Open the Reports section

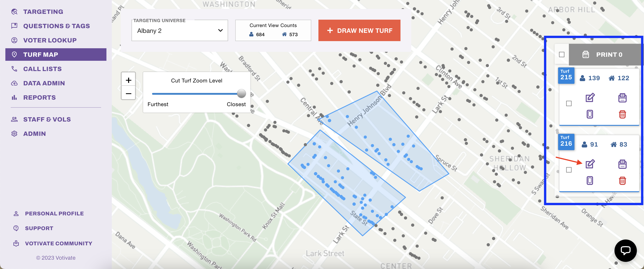tap(40, 97)
